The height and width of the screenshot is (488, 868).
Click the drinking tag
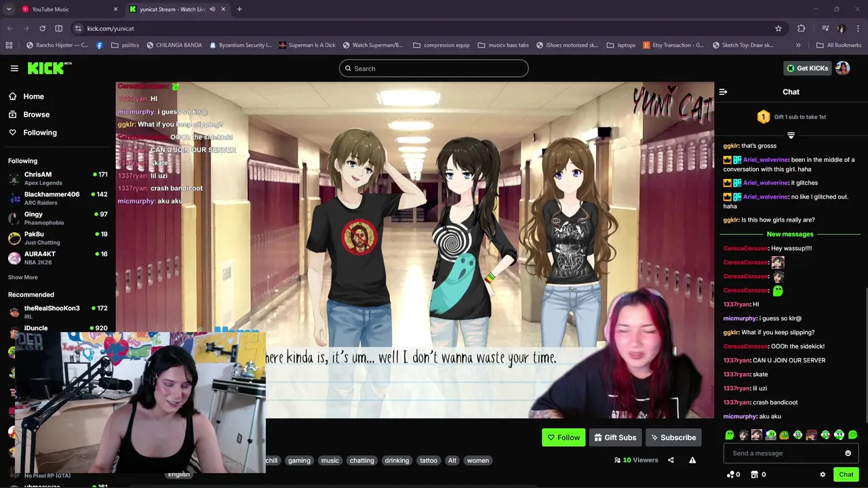click(x=397, y=460)
